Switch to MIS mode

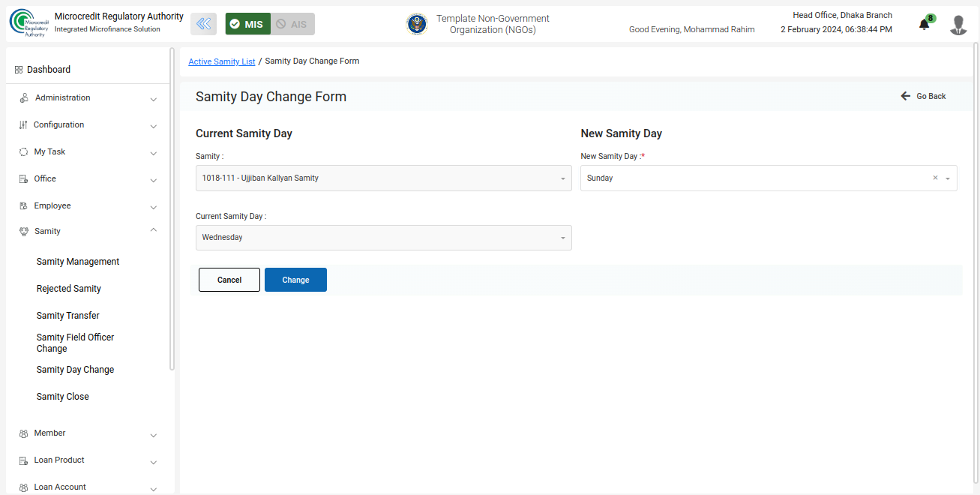pos(247,24)
